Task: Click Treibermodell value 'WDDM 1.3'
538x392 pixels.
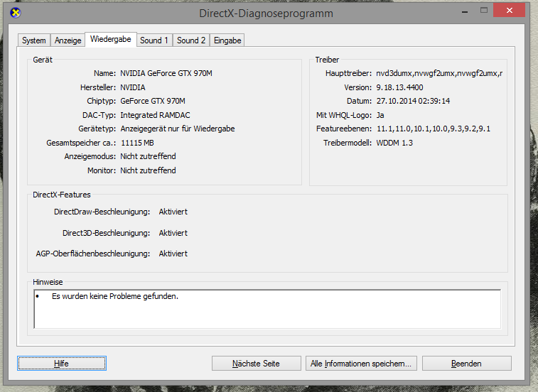Action: point(394,143)
